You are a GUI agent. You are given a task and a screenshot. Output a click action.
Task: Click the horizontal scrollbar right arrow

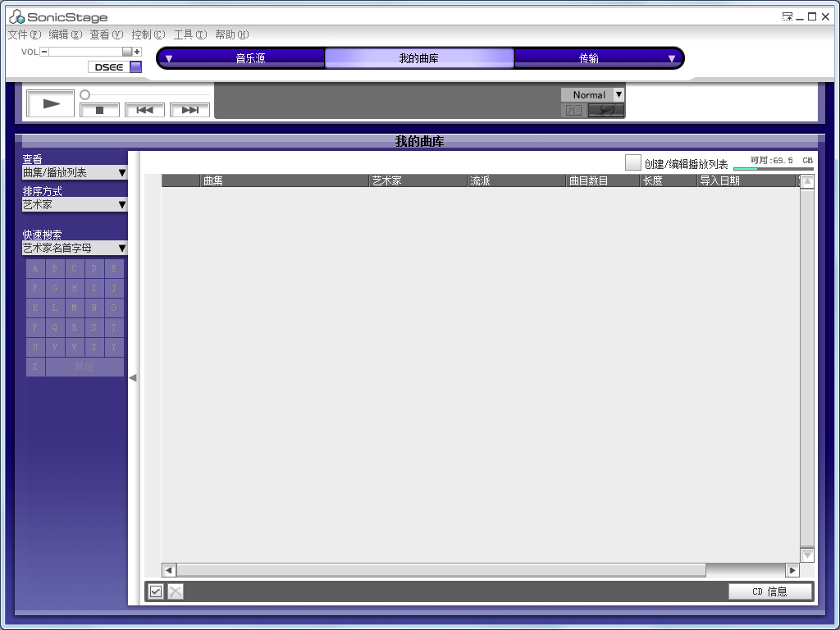792,570
